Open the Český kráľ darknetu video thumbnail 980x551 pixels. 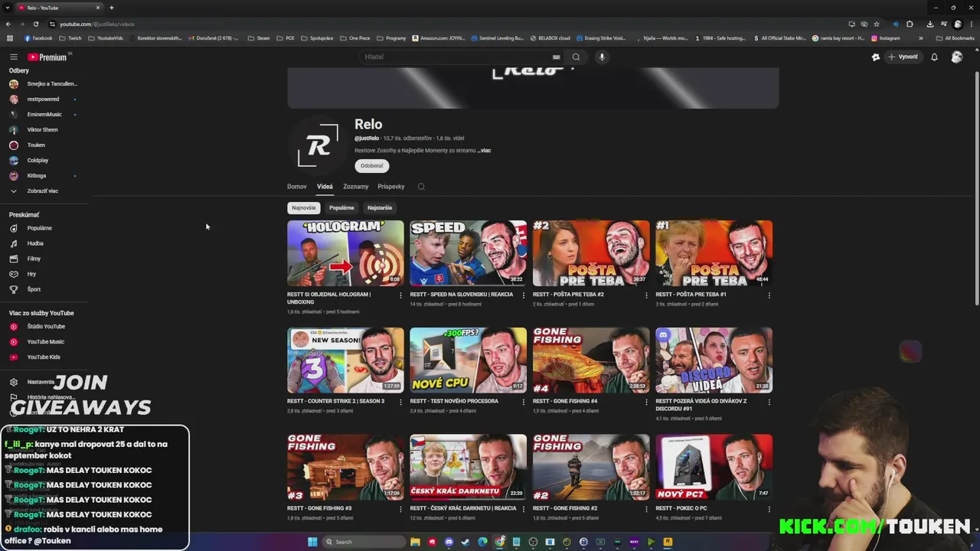468,468
